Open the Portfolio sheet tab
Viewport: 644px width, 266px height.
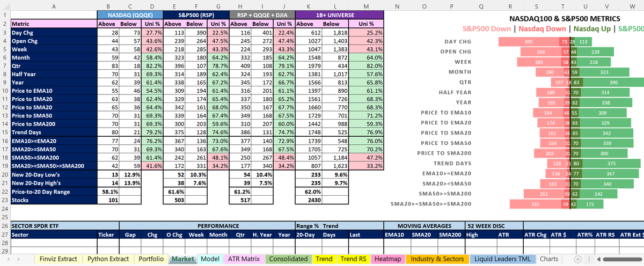151,259
